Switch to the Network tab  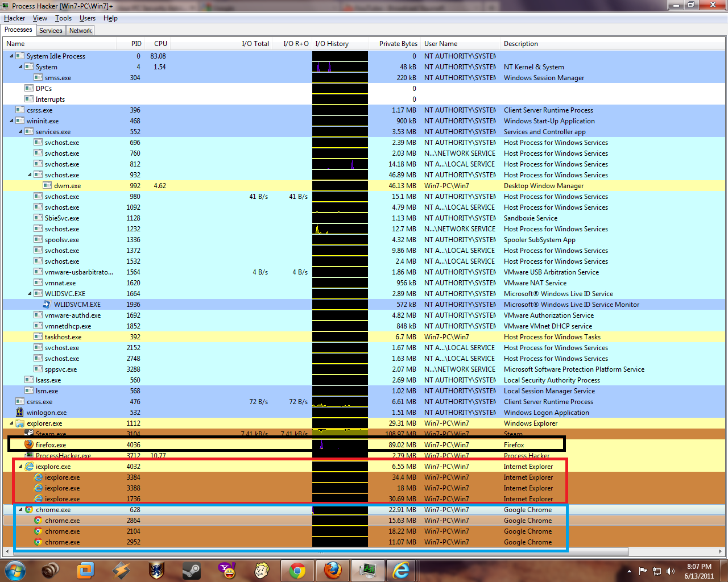coord(80,31)
